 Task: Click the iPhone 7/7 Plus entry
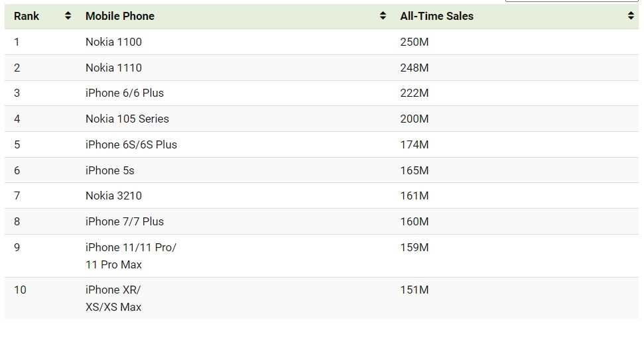[125, 221]
